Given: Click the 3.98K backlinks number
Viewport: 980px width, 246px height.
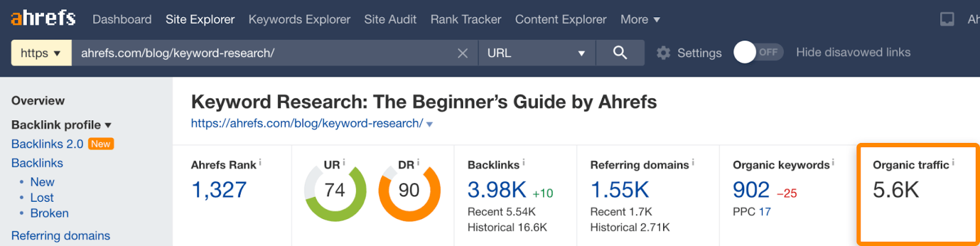Looking at the screenshot, I should (497, 190).
